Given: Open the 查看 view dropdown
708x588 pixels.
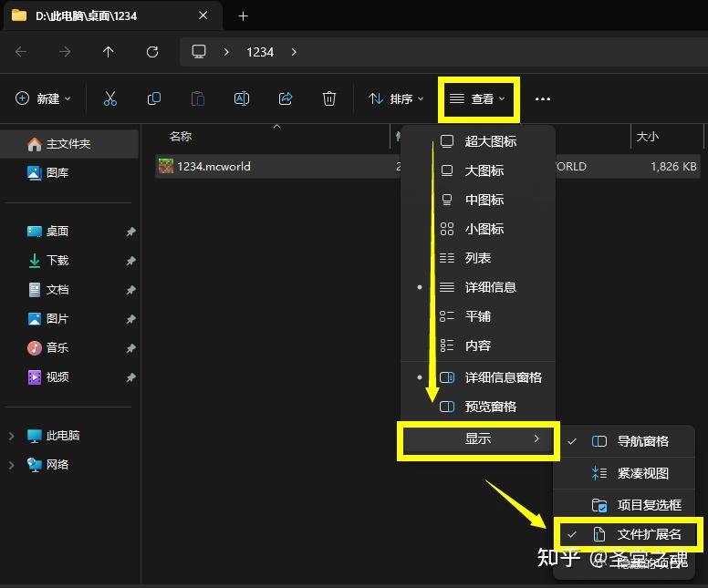Looking at the screenshot, I should (x=479, y=98).
